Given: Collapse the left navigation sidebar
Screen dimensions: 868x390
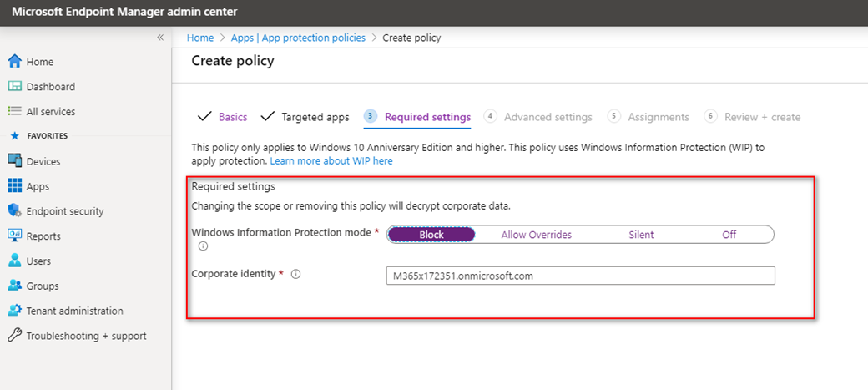Looking at the screenshot, I should (x=160, y=38).
